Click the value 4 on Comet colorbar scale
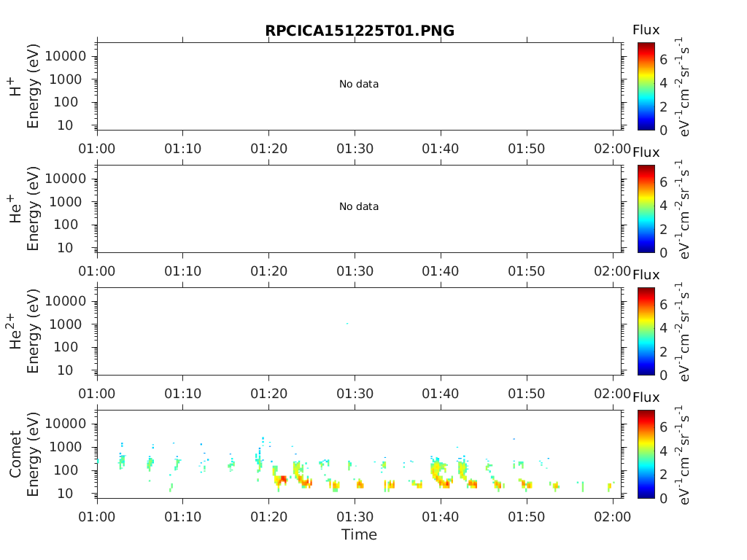Viewport: 747px width, 560px height. pyautogui.click(x=663, y=451)
